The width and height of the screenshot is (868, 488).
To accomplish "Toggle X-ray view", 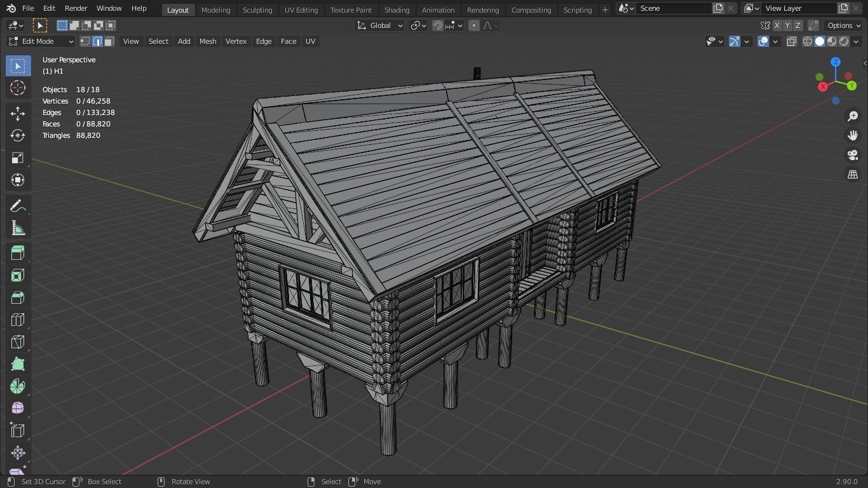I will pos(792,41).
